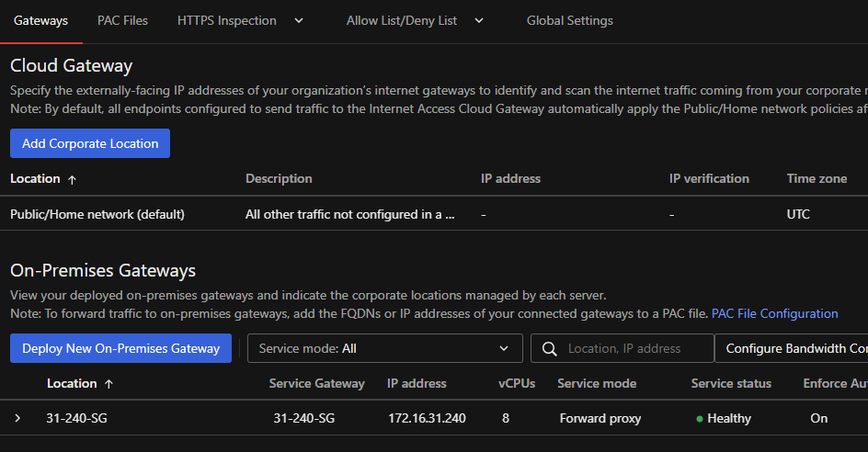Switch to the PAC Files tab
The image size is (868, 452).
[x=122, y=20]
